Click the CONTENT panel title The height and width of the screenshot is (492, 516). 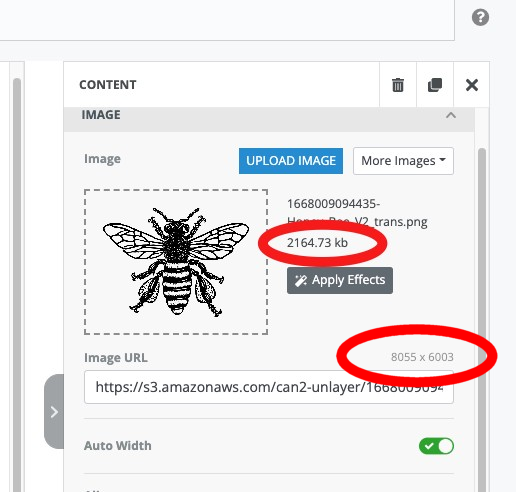click(x=108, y=85)
